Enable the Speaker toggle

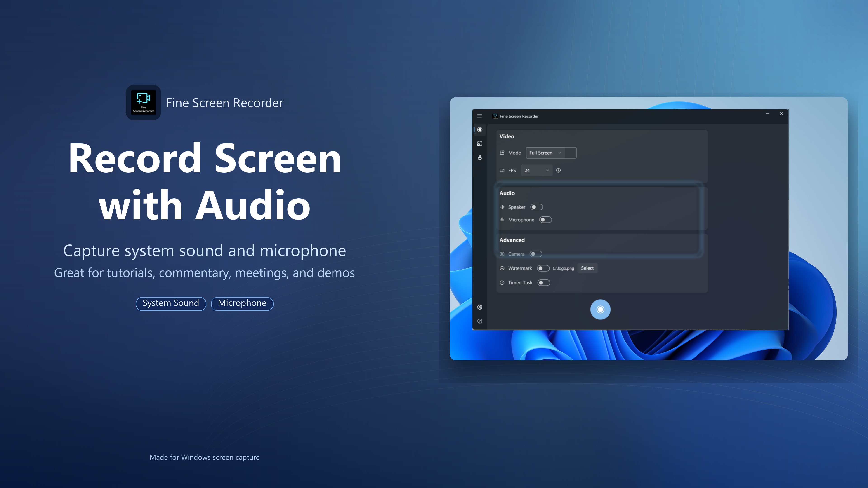click(536, 207)
